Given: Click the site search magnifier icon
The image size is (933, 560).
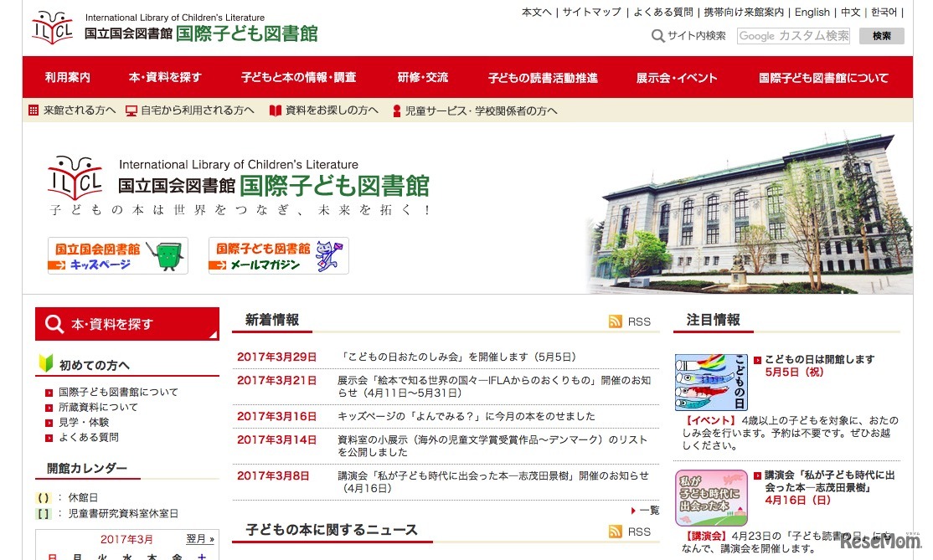Looking at the screenshot, I should (657, 36).
